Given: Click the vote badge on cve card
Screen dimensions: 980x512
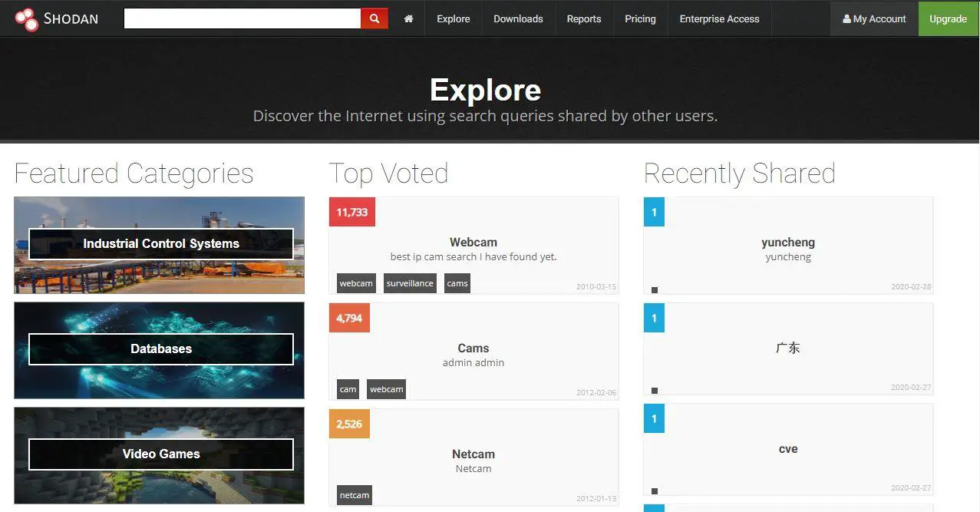Looking at the screenshot, I should tap(654, 418).
